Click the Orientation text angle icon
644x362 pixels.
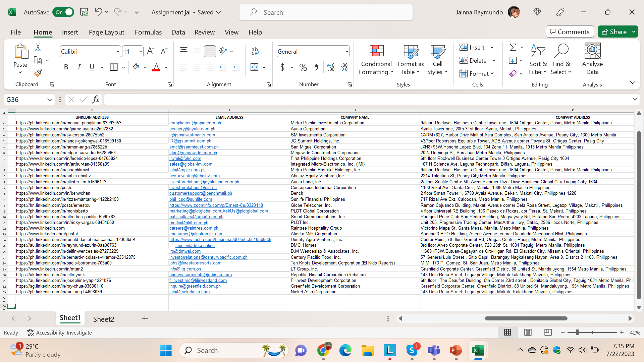click(x=223, y=51)
